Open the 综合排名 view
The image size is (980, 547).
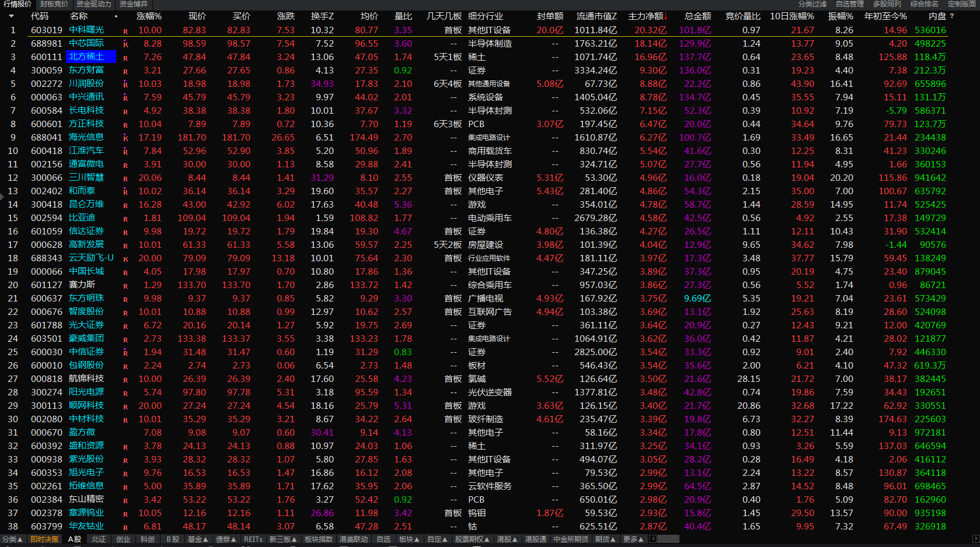coord(925,4)
